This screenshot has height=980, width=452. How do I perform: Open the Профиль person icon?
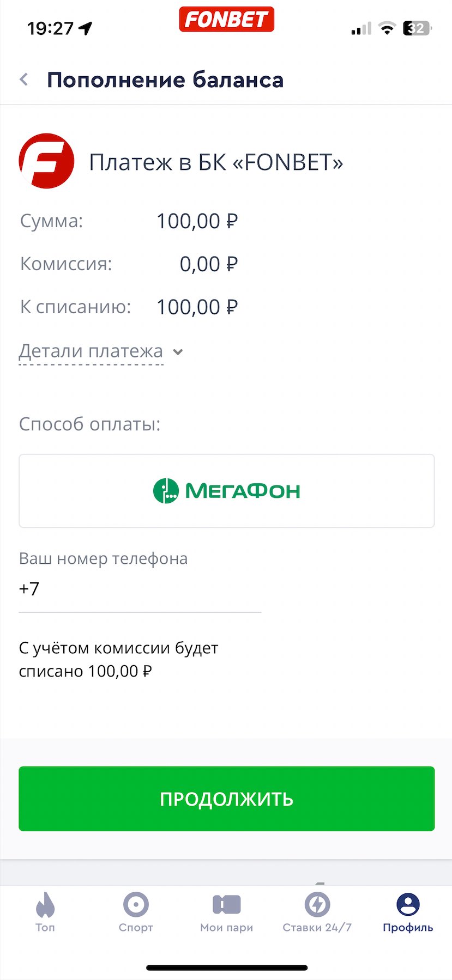[x=408, y=905]
